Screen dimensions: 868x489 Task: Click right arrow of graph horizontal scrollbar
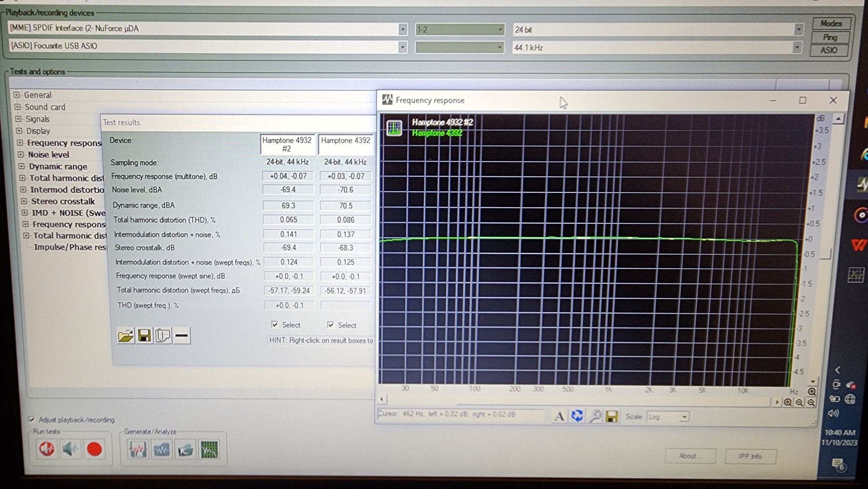(x=776, y=402)
